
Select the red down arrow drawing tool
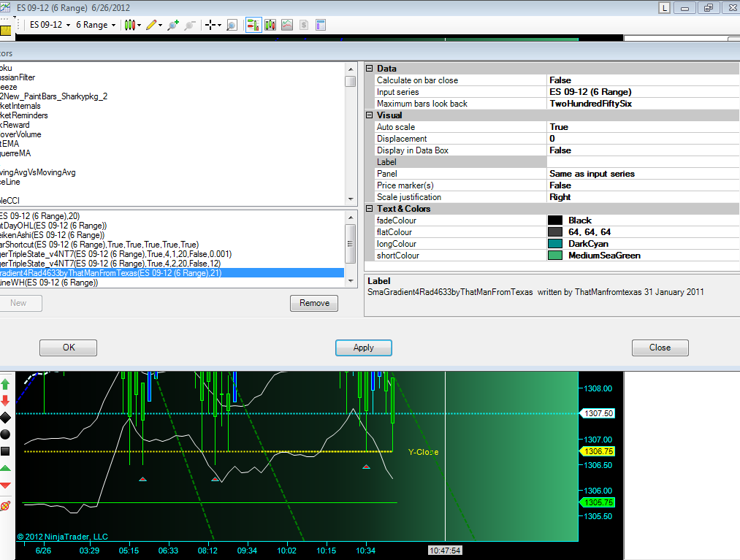click(x=5, y=401)
